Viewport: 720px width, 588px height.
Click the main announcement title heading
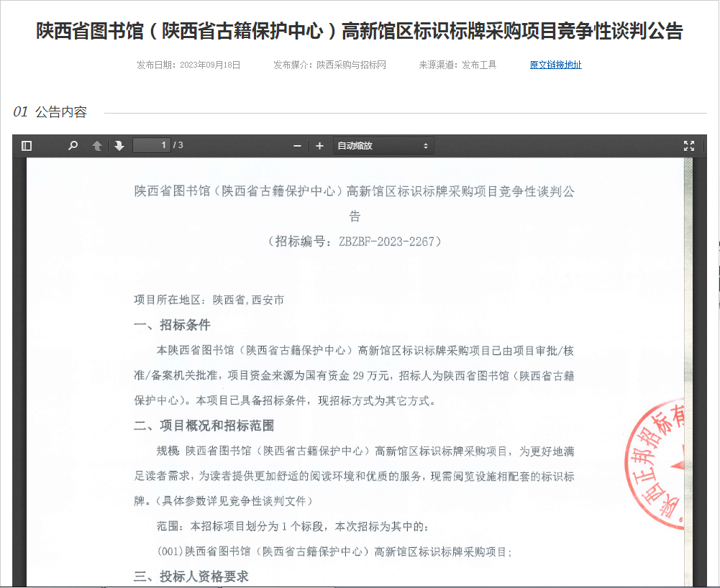pyautogui.click(x=360, y=31)
